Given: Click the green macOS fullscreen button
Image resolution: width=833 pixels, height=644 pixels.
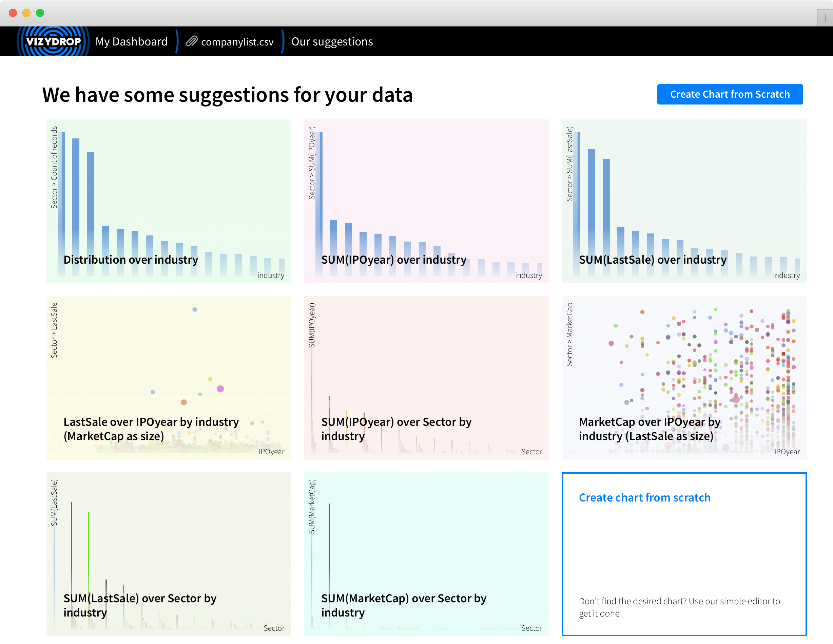Looking at the screenshot, I should point(40,13).
